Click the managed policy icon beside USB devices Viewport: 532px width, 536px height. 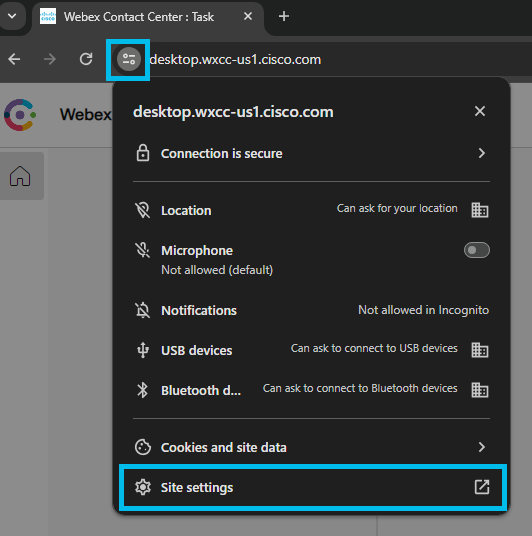coord(480,350)
